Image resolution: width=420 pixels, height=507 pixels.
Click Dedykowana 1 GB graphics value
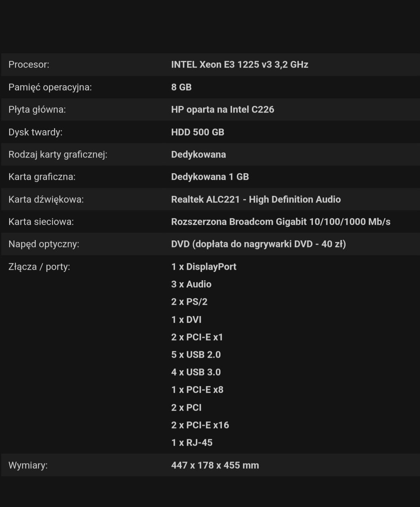click(x=210, y=177)
